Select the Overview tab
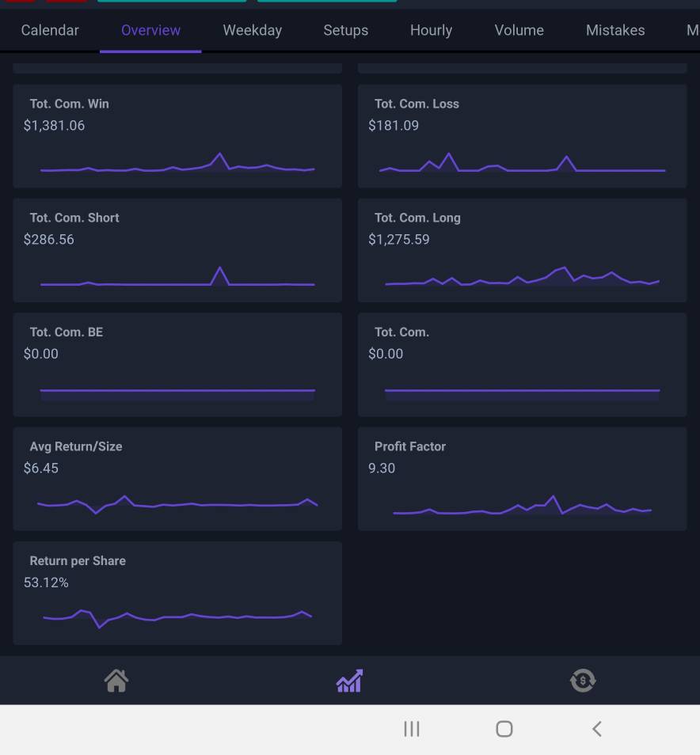Image resolution: width=700 pixels, height=755 pixels. click(150, 30)
